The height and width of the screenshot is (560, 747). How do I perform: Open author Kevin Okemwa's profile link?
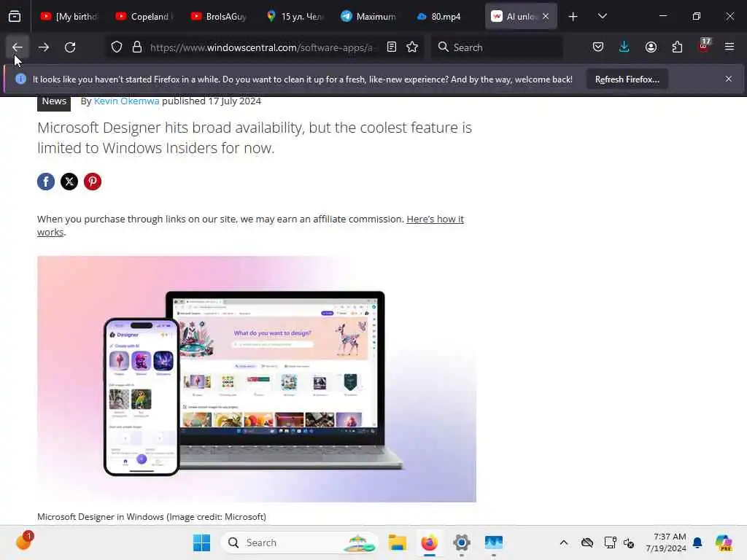126,101
